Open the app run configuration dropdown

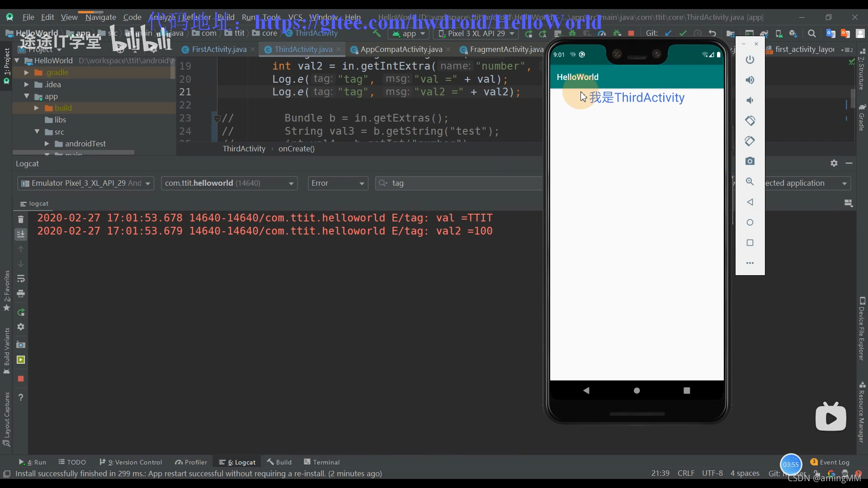[x=408, y=33]
